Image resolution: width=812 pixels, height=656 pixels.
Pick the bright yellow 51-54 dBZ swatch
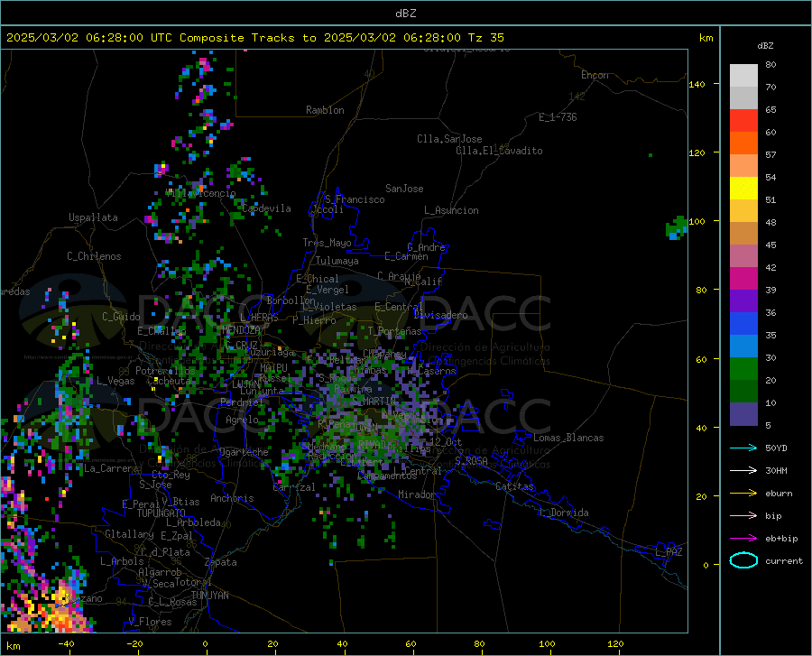point(743,189)
